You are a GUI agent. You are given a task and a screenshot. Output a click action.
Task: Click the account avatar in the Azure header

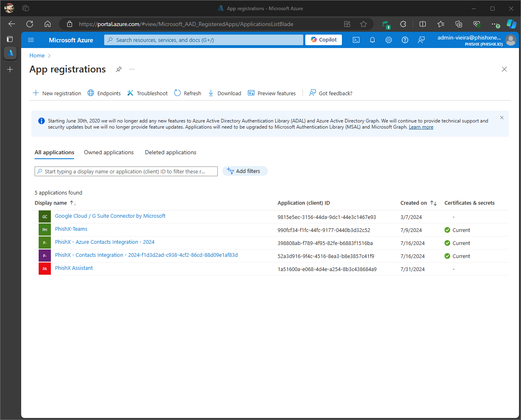pyautogui.click(x=510, y=40)
